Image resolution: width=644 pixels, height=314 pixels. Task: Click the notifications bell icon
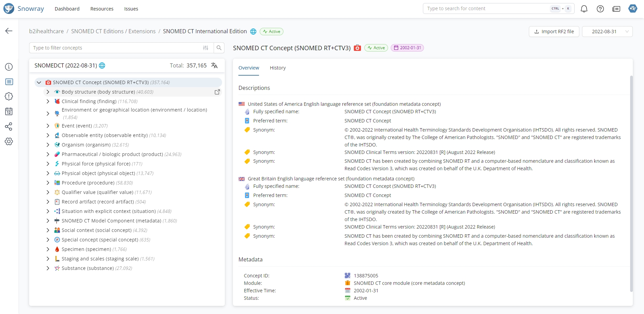pyautogui.click(x=584, y=9)
